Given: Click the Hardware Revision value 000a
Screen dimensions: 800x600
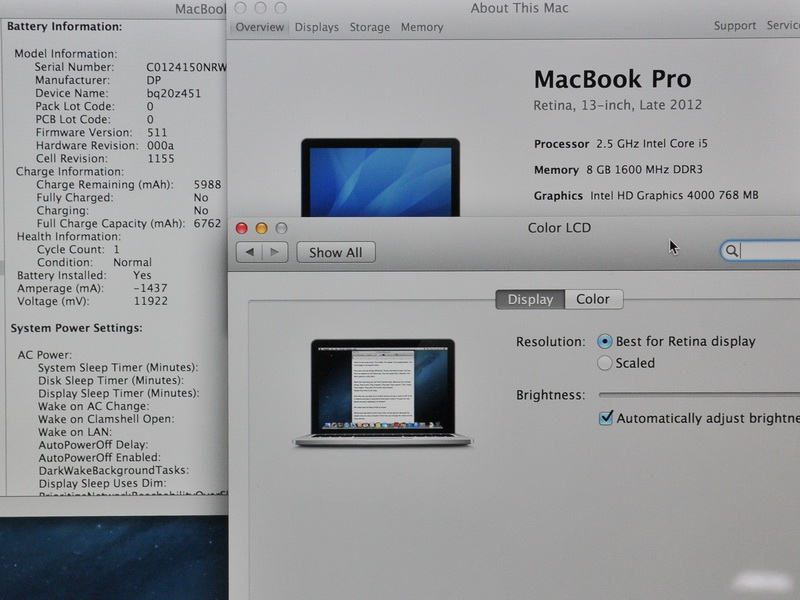Looking at the screenshot, I should click(160, 145).
